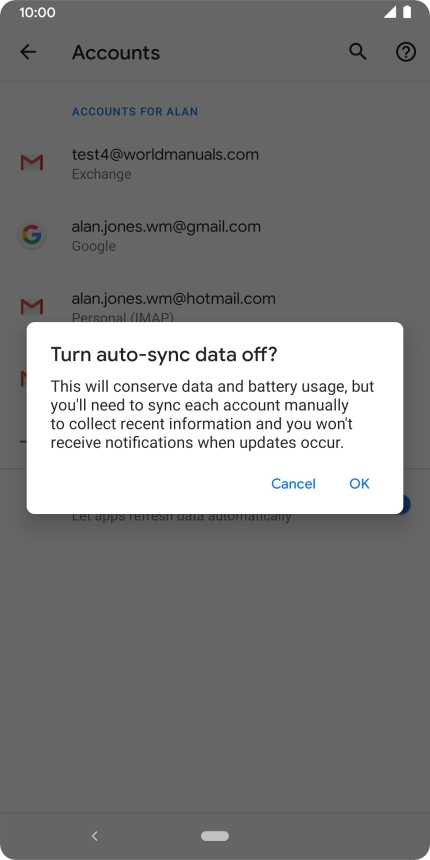Open the search magnifier icon
430x860 pixels.
(358, 52)
